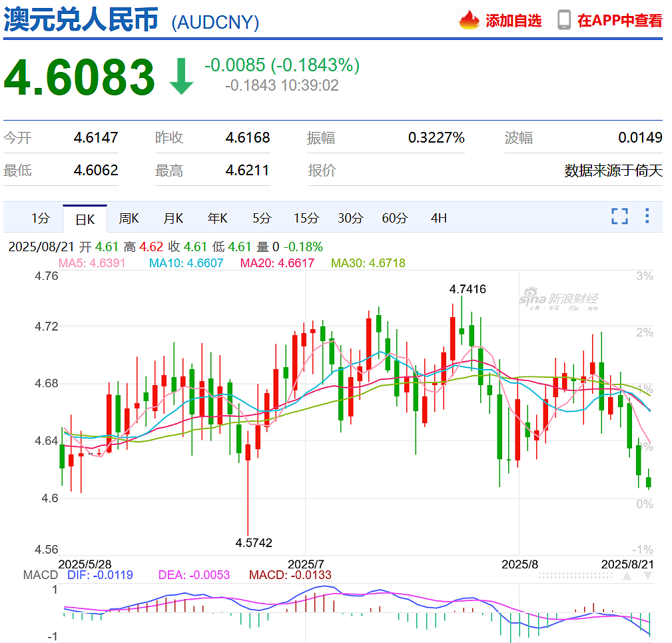
Task: Switch to the 1分 chart tab
Action: coord(41,218)
